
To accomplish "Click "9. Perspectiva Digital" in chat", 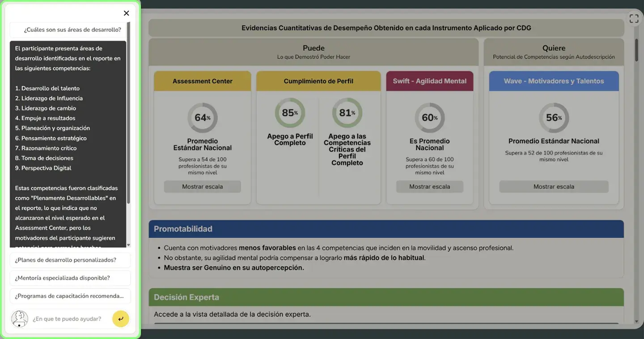I will pos(43,168).
